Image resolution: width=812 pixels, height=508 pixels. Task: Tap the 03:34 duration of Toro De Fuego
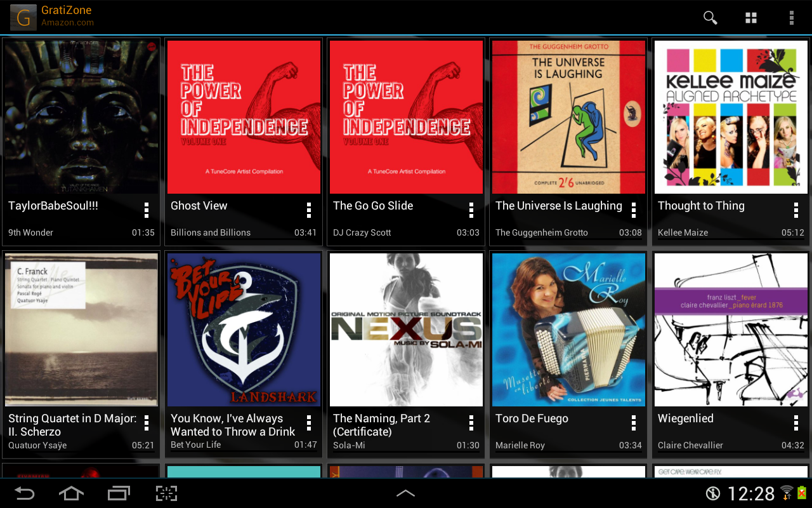630,445
